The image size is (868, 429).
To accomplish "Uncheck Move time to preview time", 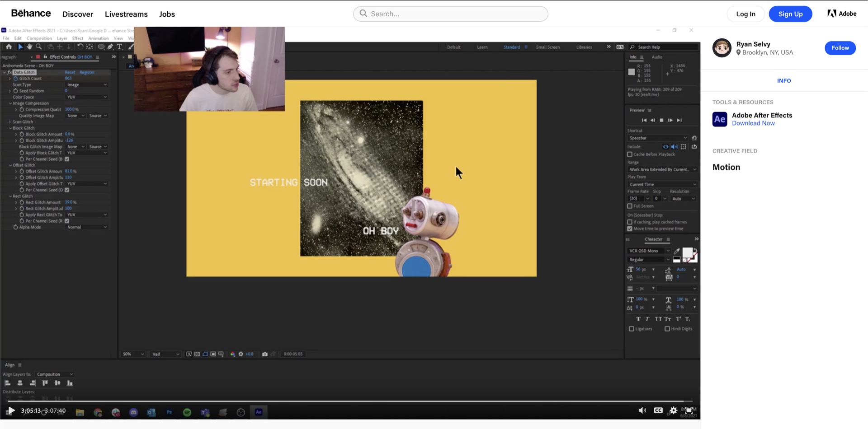I will (630, 229).
